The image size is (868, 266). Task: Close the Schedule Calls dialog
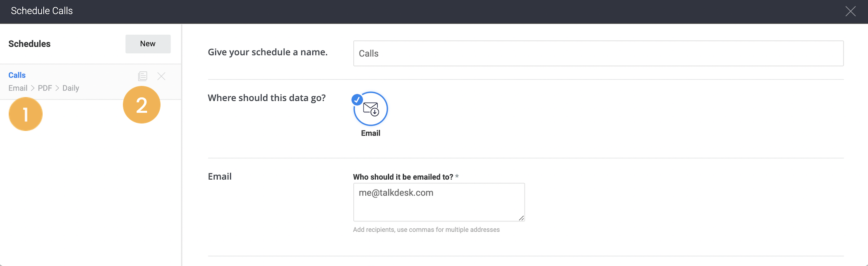point(851,11)
